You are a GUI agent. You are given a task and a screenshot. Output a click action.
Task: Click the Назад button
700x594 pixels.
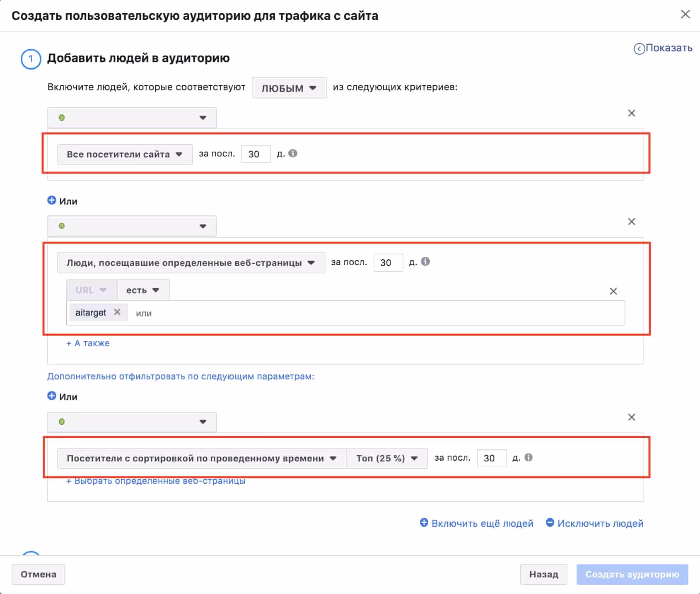[x=543, y=574]
